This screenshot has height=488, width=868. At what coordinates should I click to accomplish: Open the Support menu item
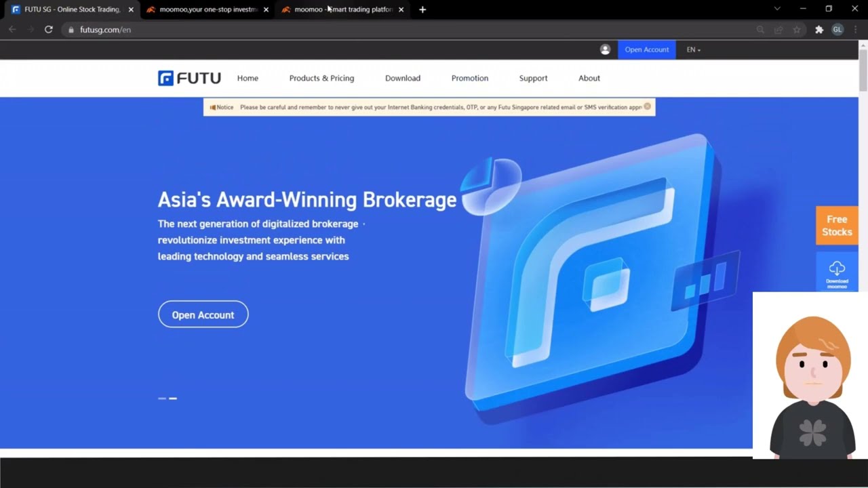point(533,78)
